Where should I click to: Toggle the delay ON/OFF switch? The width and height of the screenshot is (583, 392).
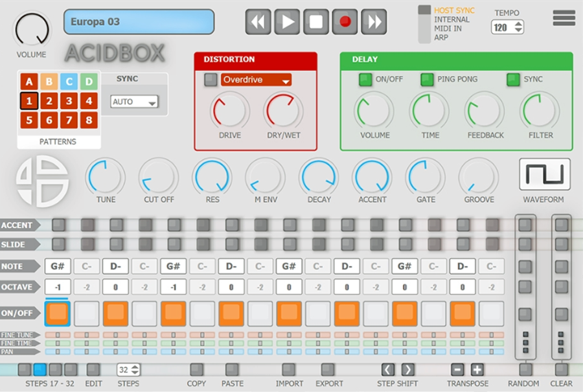[365, 79]
